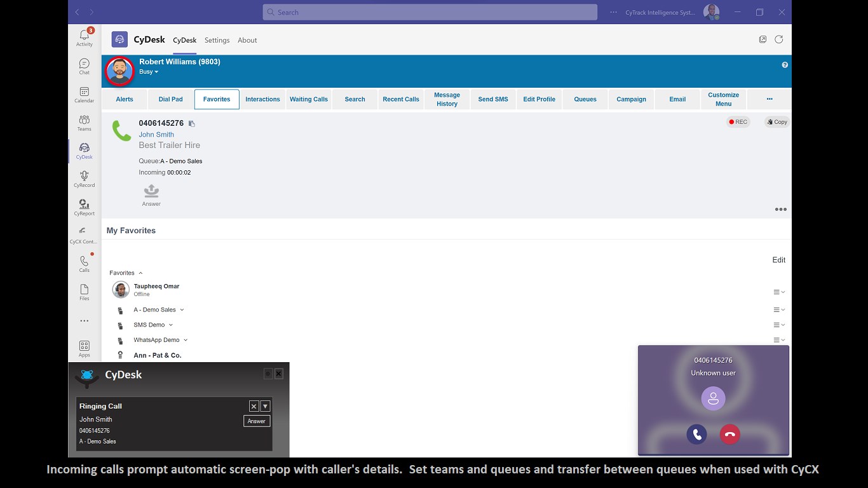Click the Answer icon under incoming call
868x488 pixels.
[151, 195]
